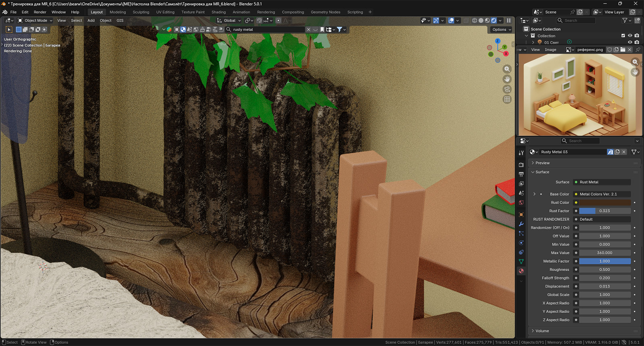Screen dimensions: 644x346
Task: Open the Modifiers wrench properties tab
Action: 521,224
